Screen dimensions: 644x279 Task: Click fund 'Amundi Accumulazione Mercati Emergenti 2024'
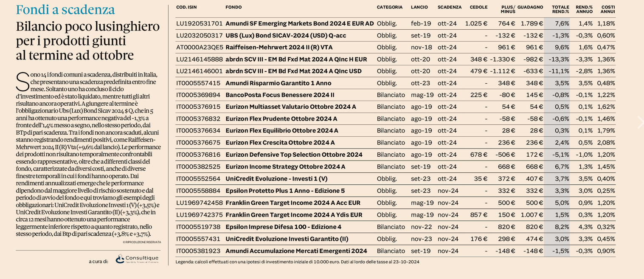click(296, 251)
